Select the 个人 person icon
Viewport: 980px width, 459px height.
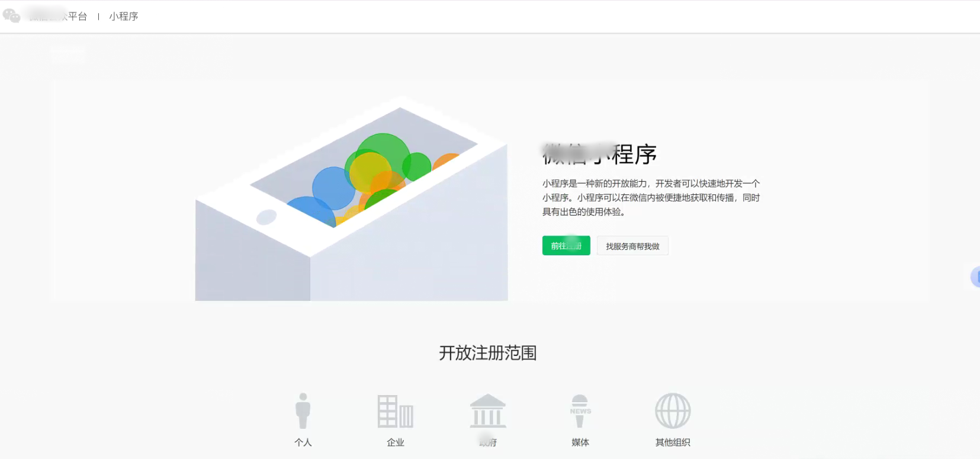[x=303, y=410]
